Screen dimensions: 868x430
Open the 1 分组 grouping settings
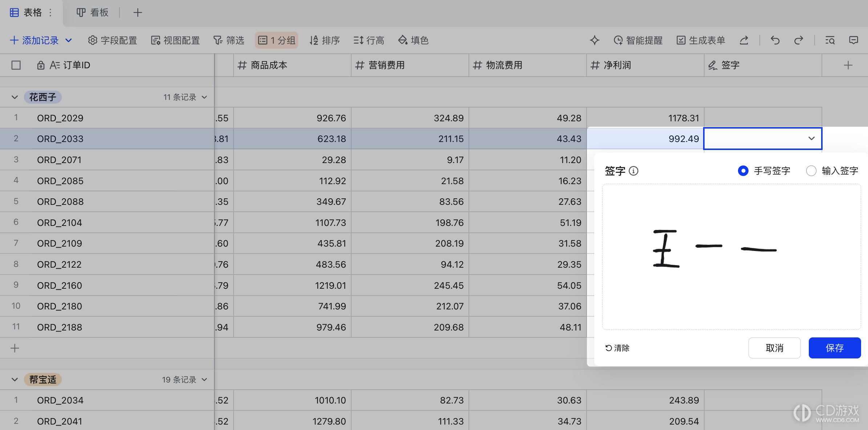276,40
